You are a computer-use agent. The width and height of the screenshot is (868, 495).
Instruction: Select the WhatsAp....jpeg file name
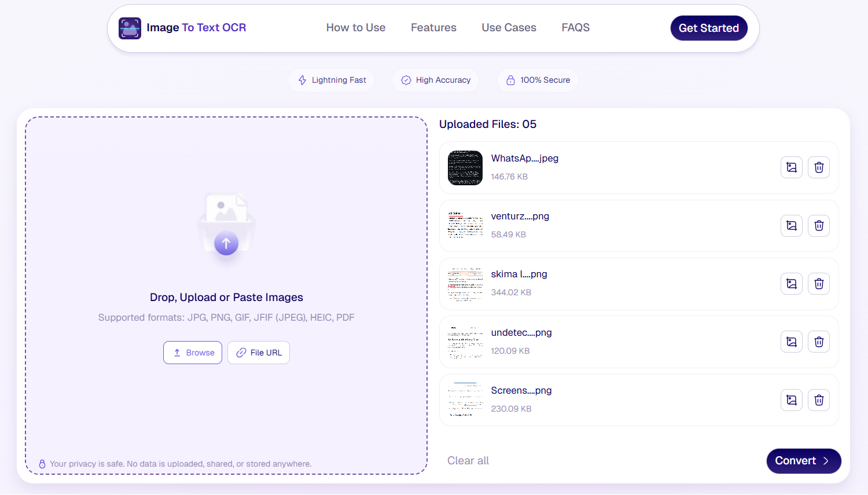click(x=525, y=159)
